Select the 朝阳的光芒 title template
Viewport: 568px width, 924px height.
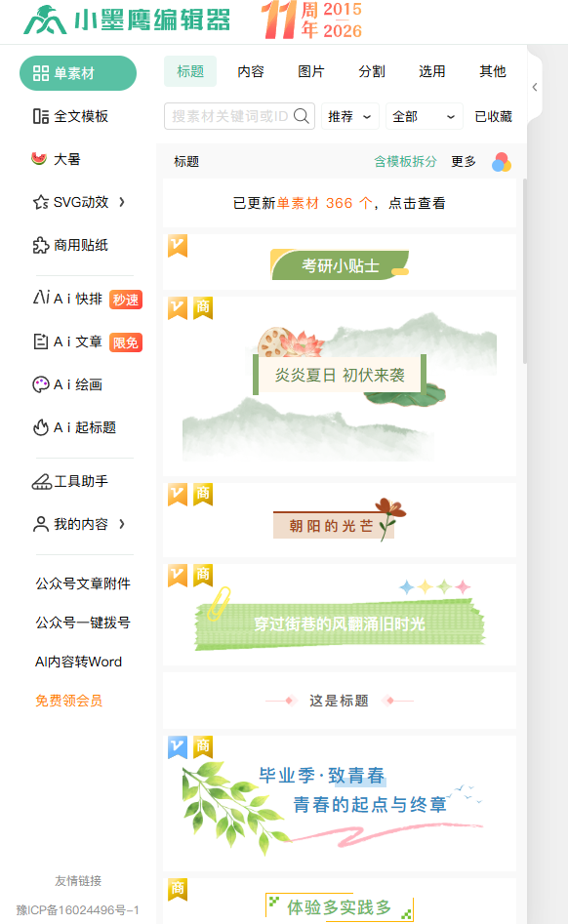pos(340,520)
